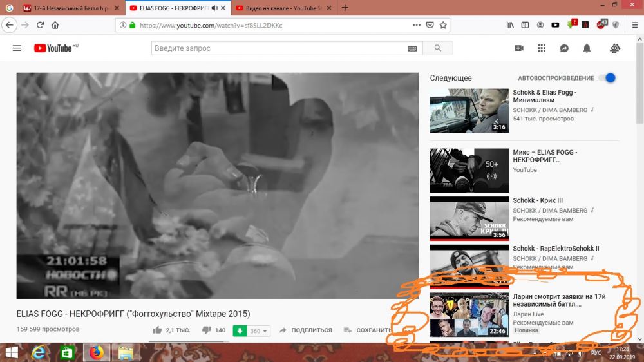Reload the page with the refresh icon
The height and width of the screenshot is (362, 644).
tap(40, 25)
